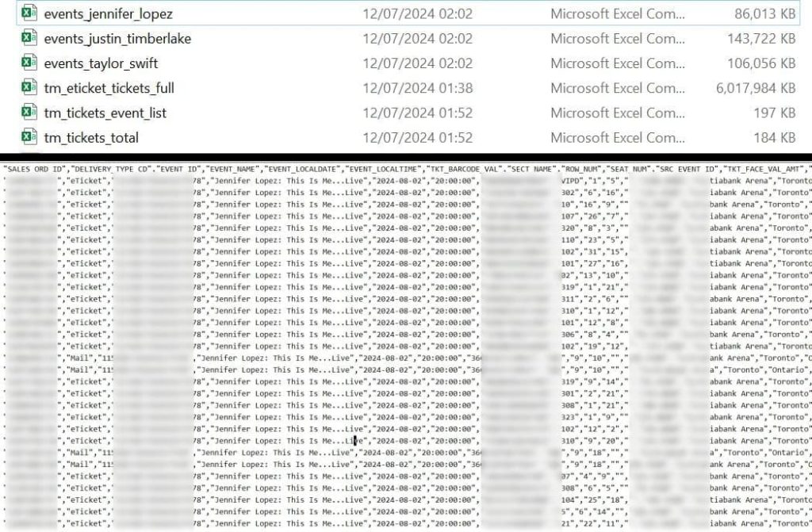Click the Excel icon for tm_eticket_tickets_full

pyautogui.click(x=29, y=87)
